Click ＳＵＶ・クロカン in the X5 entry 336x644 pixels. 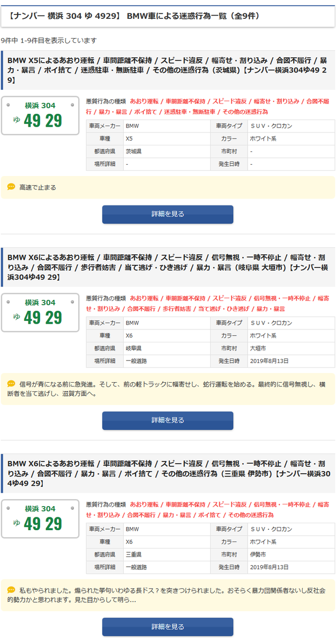click(271, 126)
